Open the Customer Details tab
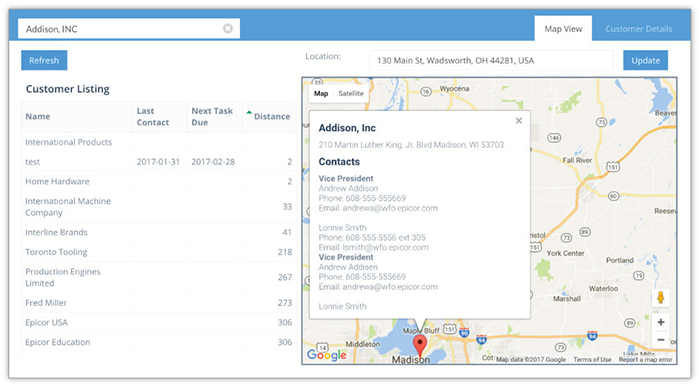Viewport: 700px width, 387px height. (638, 29)
